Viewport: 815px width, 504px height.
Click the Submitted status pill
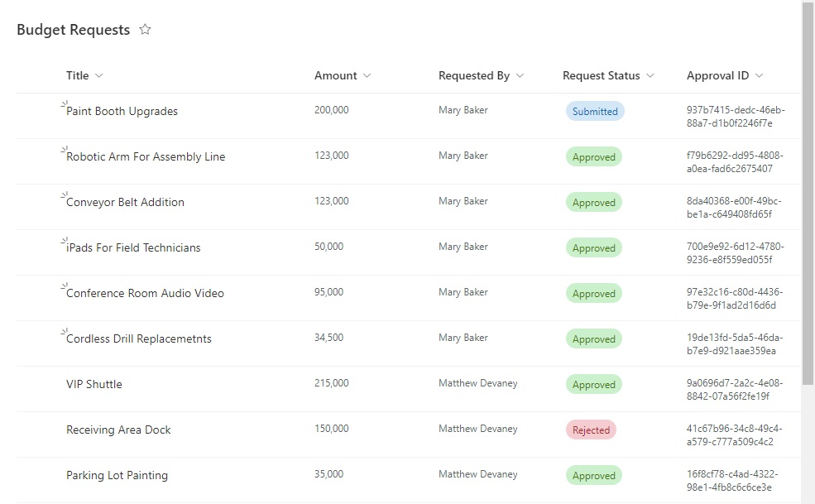pyautogui.click(x=595, y=111)
